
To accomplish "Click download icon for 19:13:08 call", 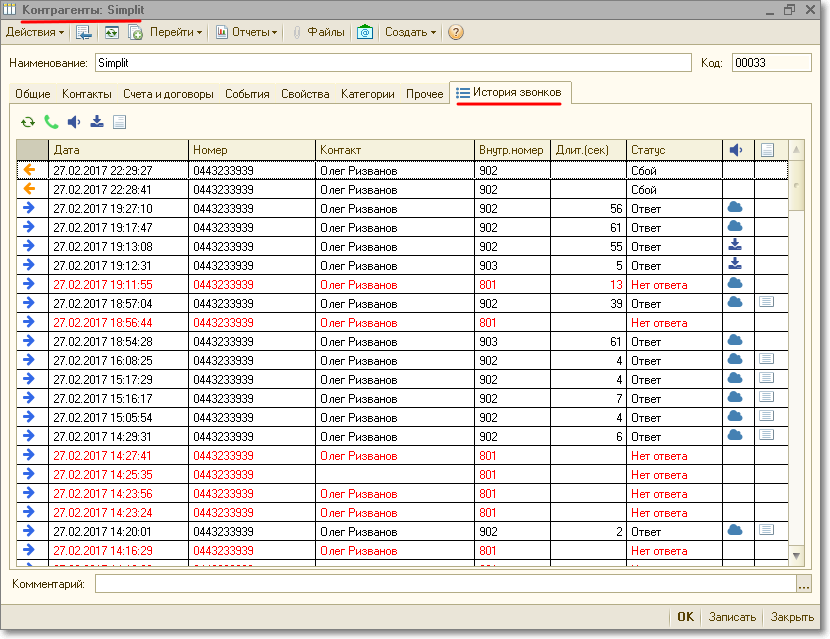I will click(x=735, y=246).
